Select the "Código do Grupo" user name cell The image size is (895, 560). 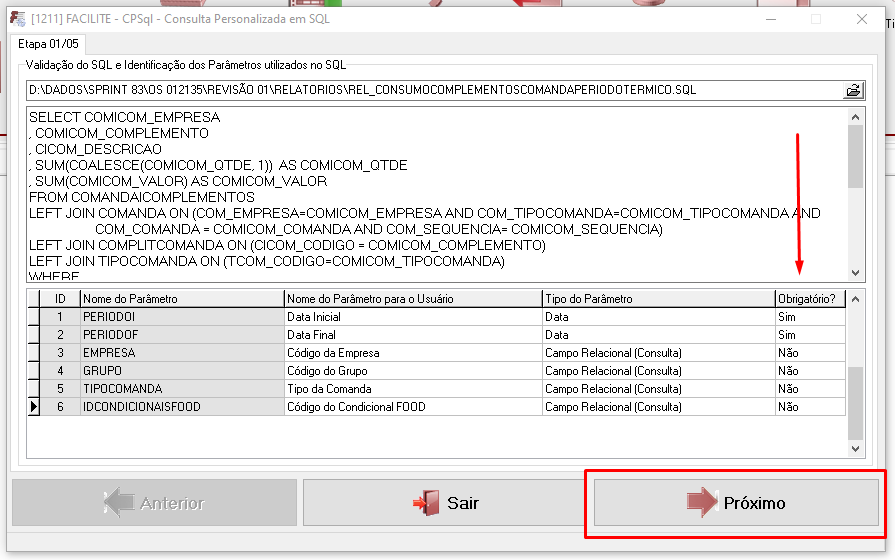click(x=412, y=371)
